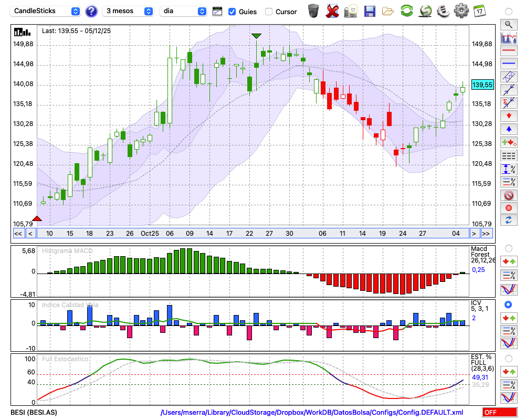Select the radio button above the magnifier tool
525x420 pixels.
[x=509, y=12]
